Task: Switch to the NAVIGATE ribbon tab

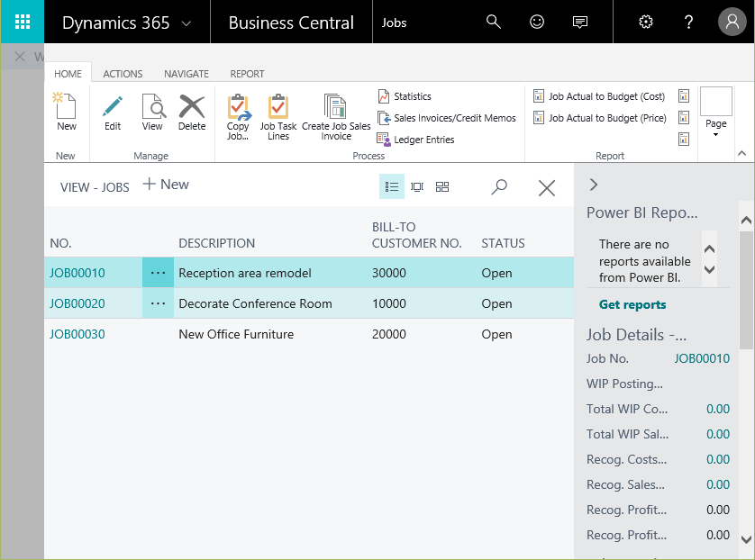Action: pyautogui.click(x=186, y=74)
